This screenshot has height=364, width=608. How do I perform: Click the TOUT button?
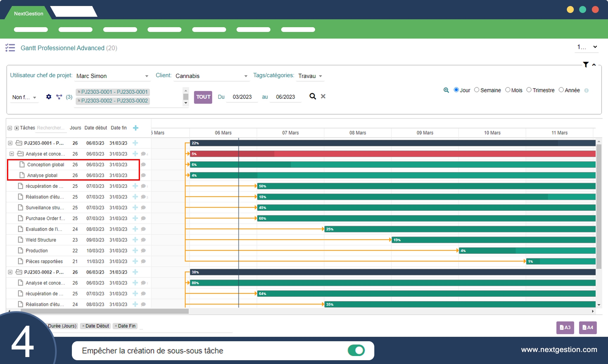203,97
